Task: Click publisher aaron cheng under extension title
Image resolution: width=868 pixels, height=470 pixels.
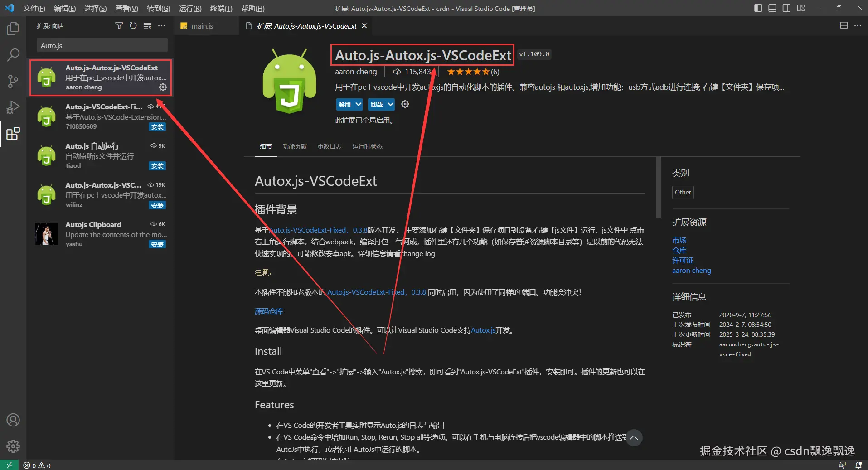Action: coord(356,72)
